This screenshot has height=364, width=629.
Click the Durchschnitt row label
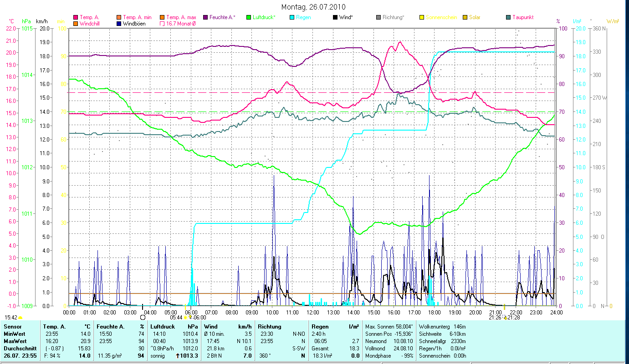tap(19, 349)
